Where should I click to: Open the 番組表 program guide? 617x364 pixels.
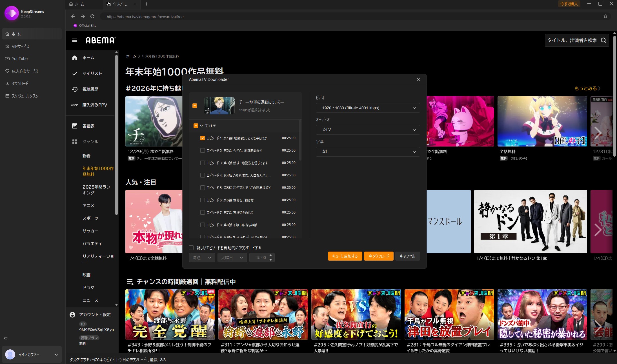point(88,126)
